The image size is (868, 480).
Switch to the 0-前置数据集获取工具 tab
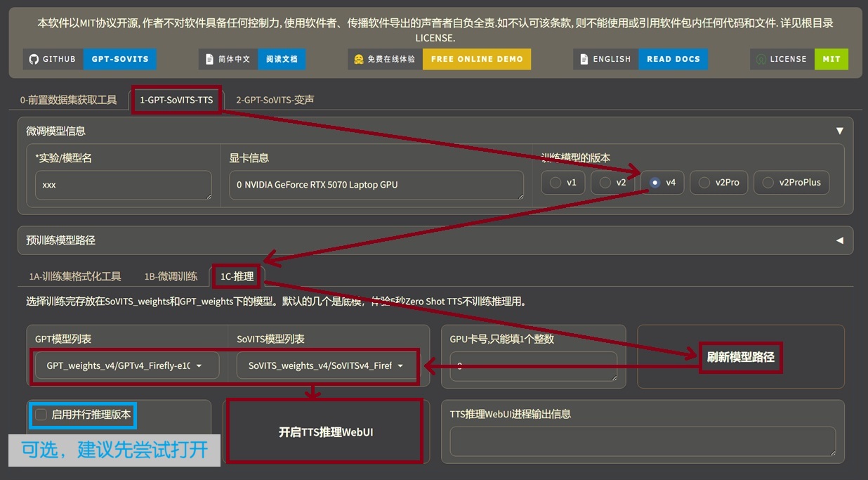(x=68, y=100)
